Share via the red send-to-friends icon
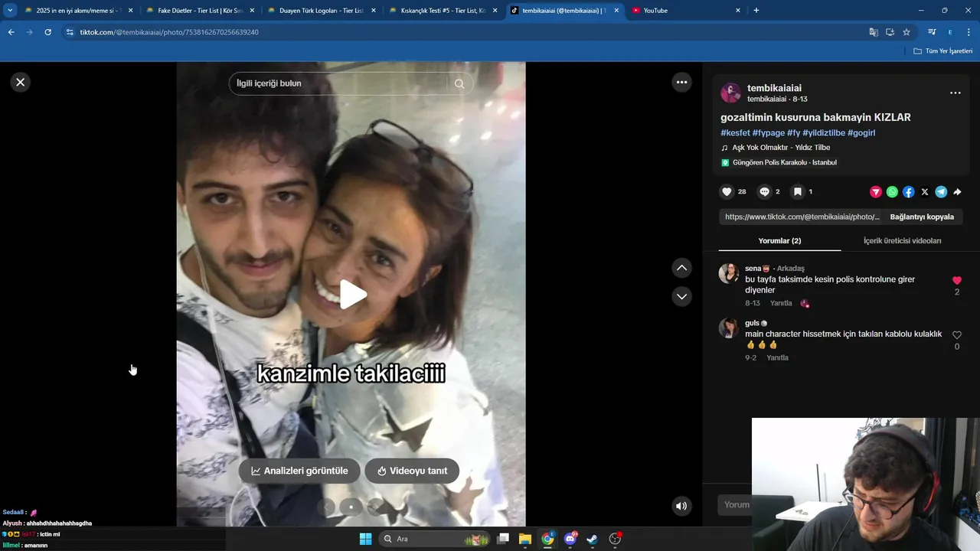This screenshot has height=551, width=980. 876,192
